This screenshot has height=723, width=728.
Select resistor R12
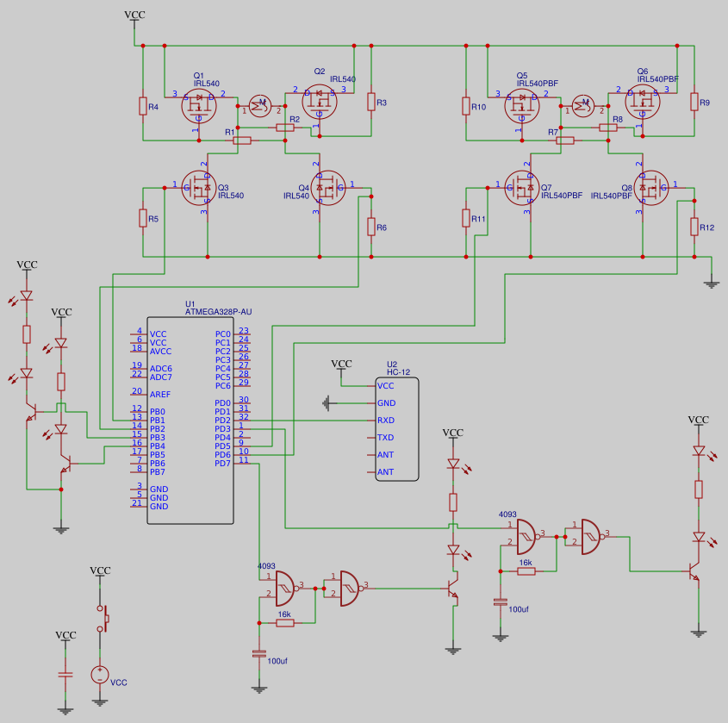(x=694, y=227)
